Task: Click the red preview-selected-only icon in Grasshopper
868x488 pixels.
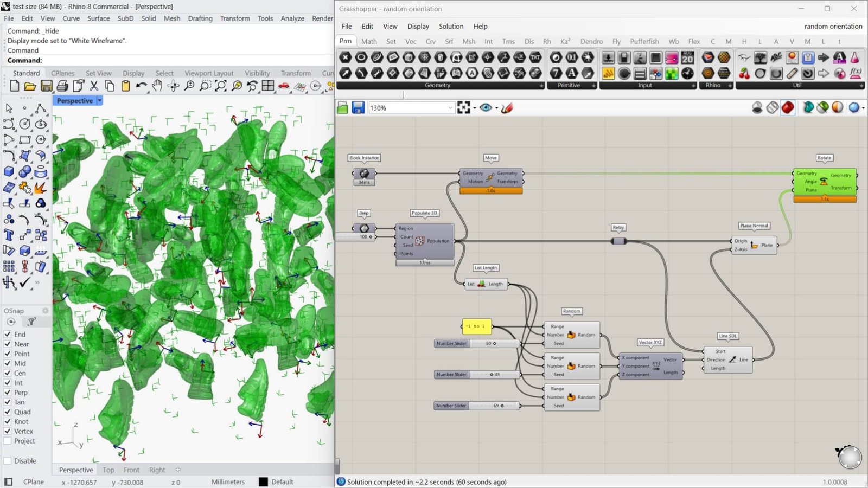Action: (788, 108)
